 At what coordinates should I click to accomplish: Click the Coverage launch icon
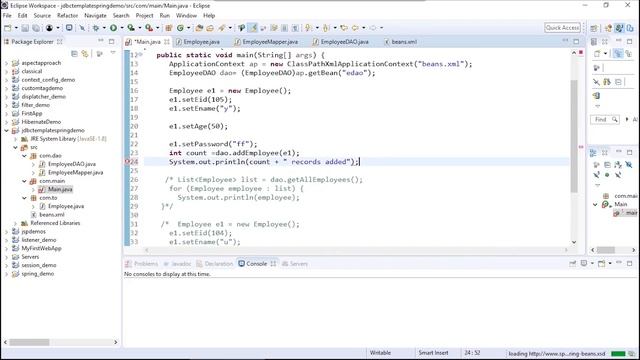pyautogui.click(x=131, y=28)
